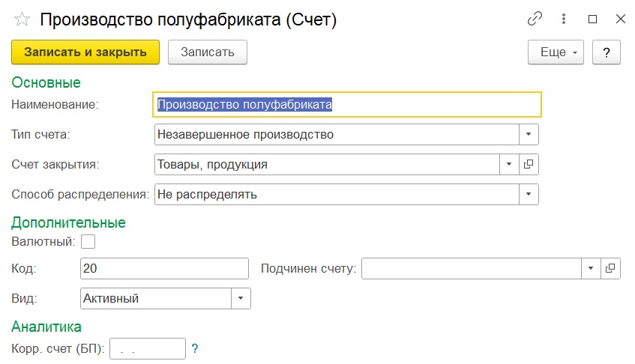
Task: Click the Товары, продукция value field
Action: (327, 164)
